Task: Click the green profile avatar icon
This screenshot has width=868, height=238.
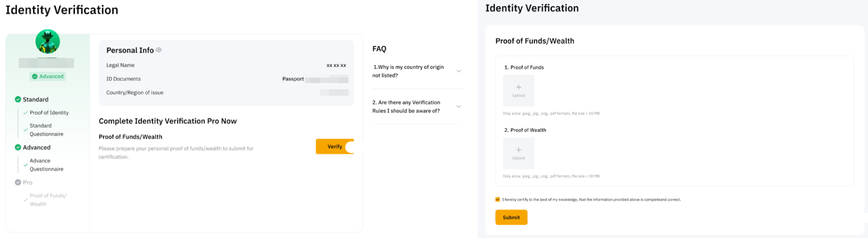Action: tap(48, 41)
